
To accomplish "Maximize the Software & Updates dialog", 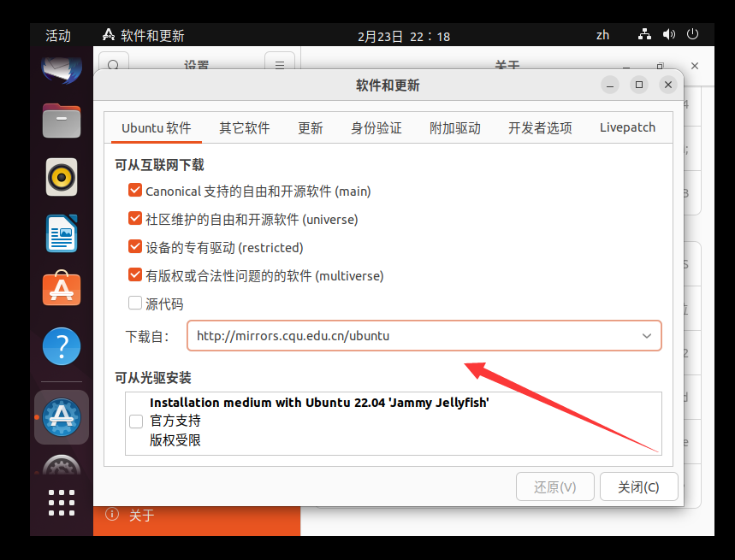I will pyautogui.click(x=639, y=85).
